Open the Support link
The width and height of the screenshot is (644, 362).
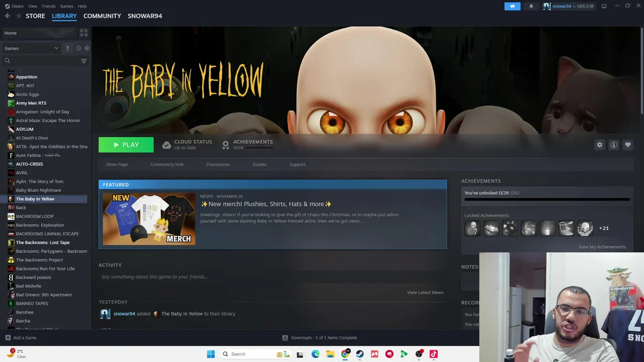click(x=297, y=164)
